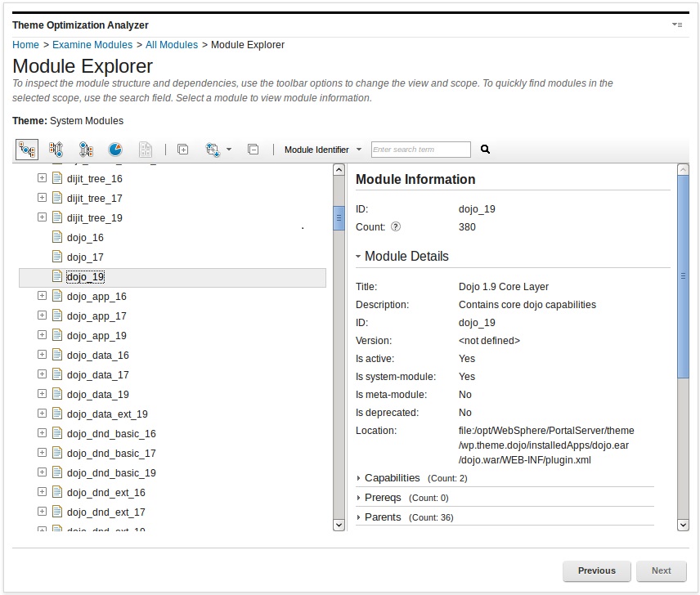Viewport: 700px width, 595px height.
Task: Expand the dijit_tree_16 tree node
Action: tap(42, 178)
